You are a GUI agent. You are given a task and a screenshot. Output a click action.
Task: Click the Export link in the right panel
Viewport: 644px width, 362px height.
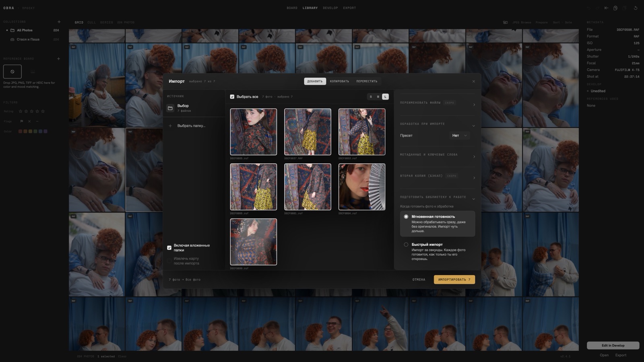(621, 355)
